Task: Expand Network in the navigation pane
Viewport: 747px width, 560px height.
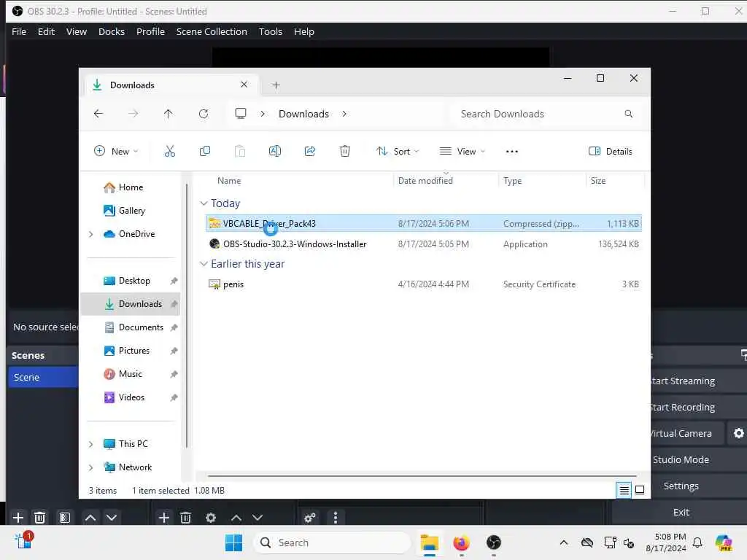Action: (91, 467)
